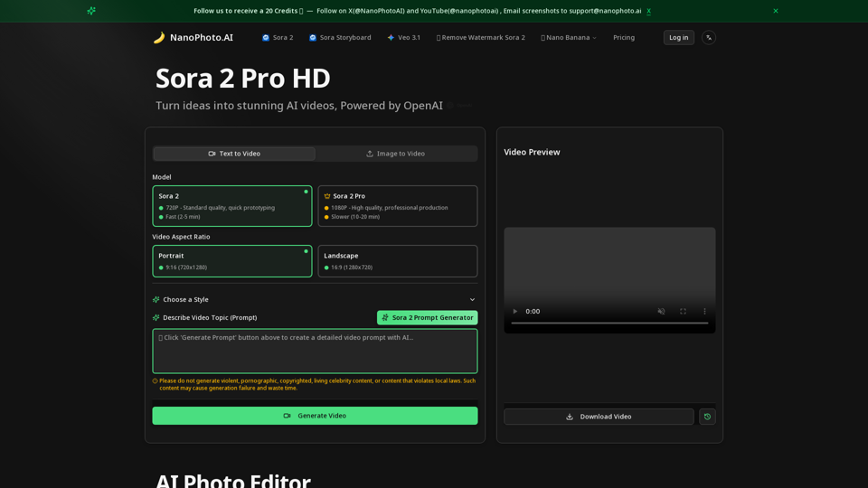Click the language switcher icon beside Log in
Viewport: 868px width, 488px height.
[x=709, y=38]
